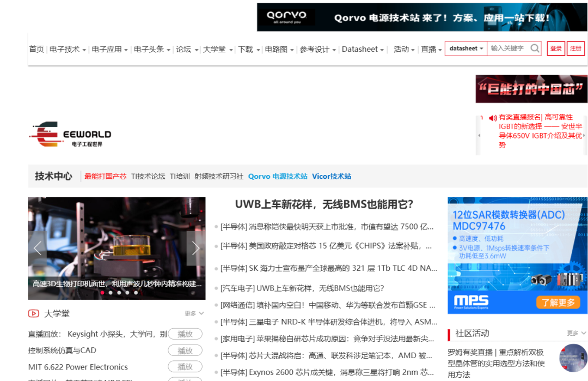Open 三星电子 NRD-K news item

click(328, 322)
